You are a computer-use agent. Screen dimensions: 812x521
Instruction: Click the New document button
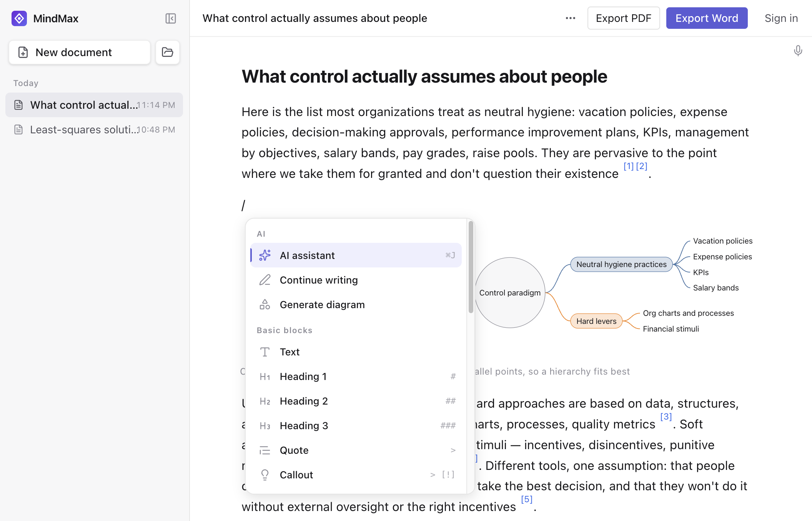coord(80,52)
